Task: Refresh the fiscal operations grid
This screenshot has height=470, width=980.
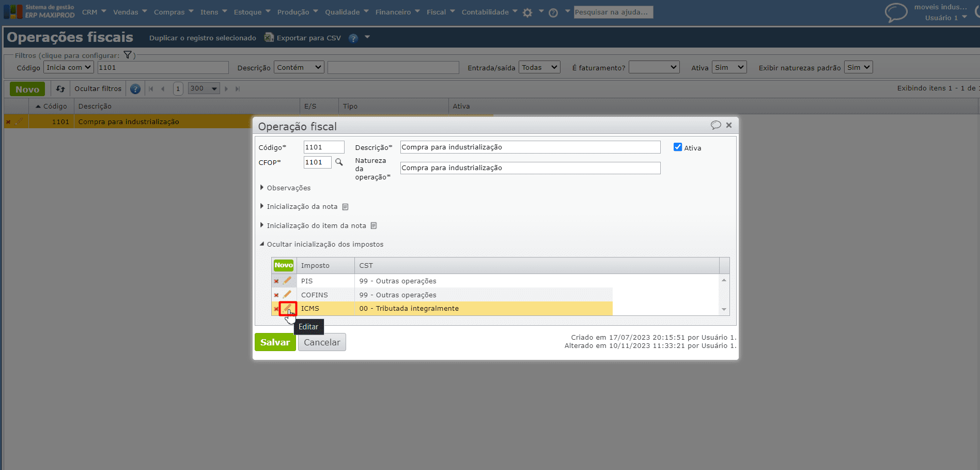Action: [x=60, y=89]
